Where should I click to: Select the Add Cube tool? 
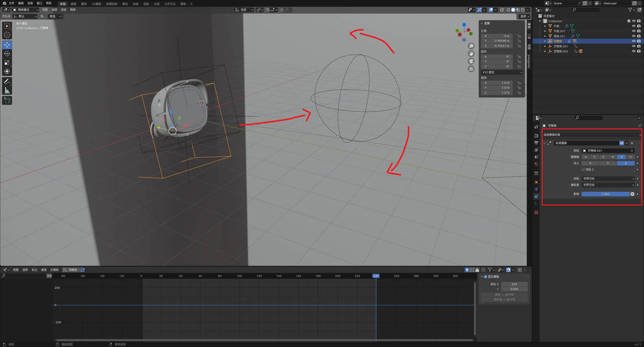tap(7, 100)
